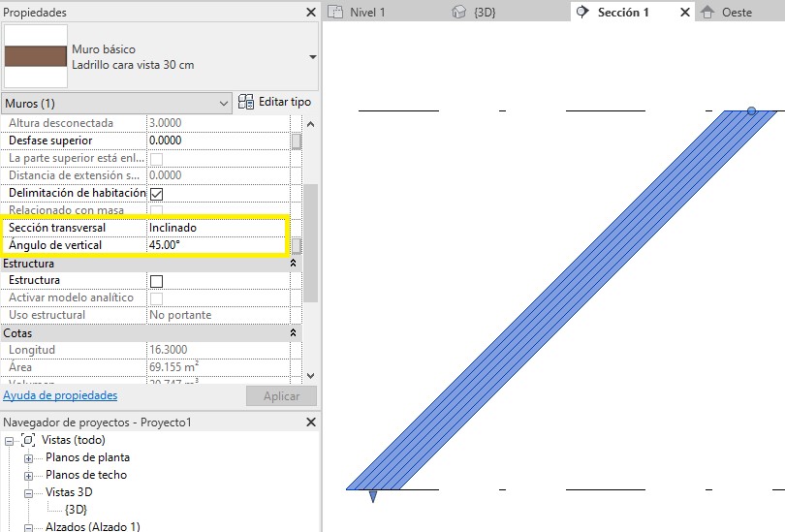
Task: Switch to the Nivel 1 tab
Action: pyautogui.click(x=366, y=13)
